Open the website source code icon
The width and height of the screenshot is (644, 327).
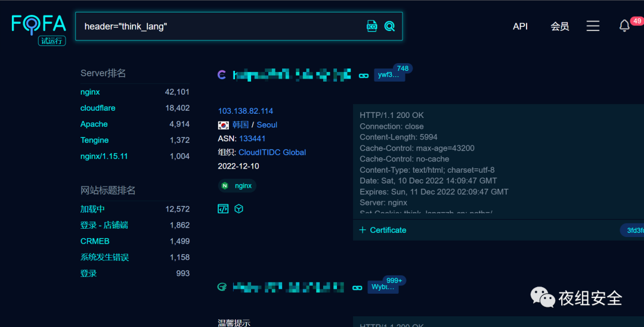223,209
